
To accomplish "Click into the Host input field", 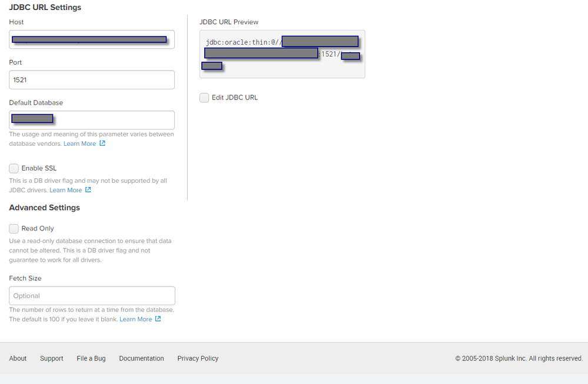I will [x=92, y=39].
